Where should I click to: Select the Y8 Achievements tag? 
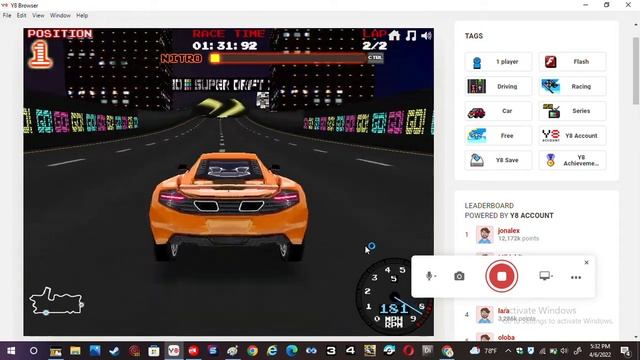pos(572,160)
